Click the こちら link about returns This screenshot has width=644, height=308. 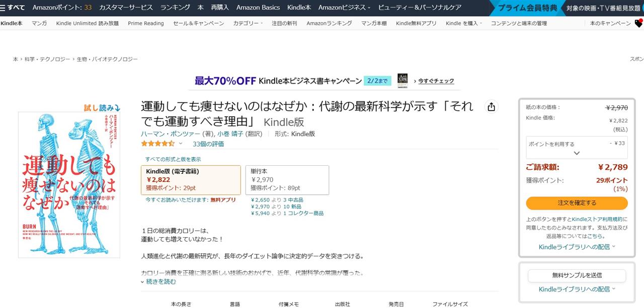[595, 236]
